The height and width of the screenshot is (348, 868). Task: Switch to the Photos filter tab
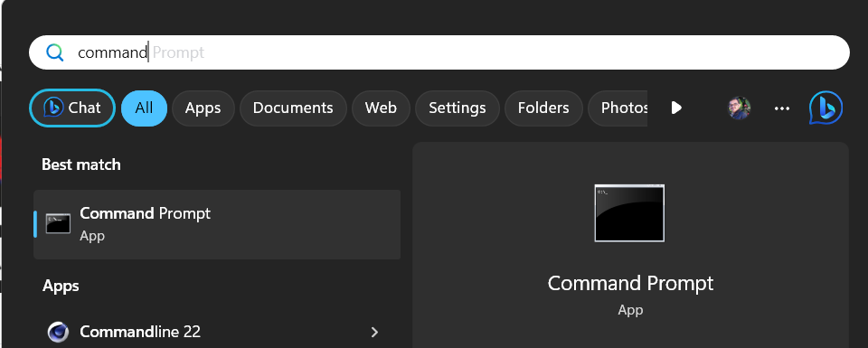click(618, 108)
